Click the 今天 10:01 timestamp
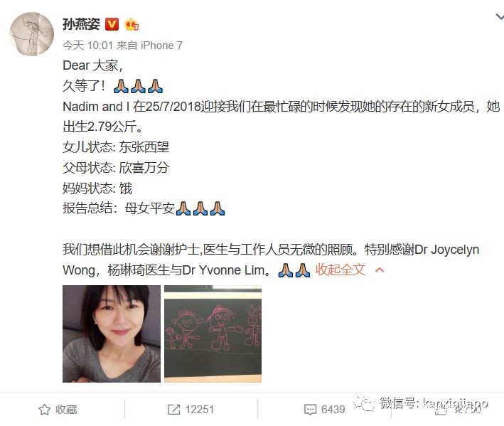This screenshot has width=504, height=426. click(x=87, y=46)
